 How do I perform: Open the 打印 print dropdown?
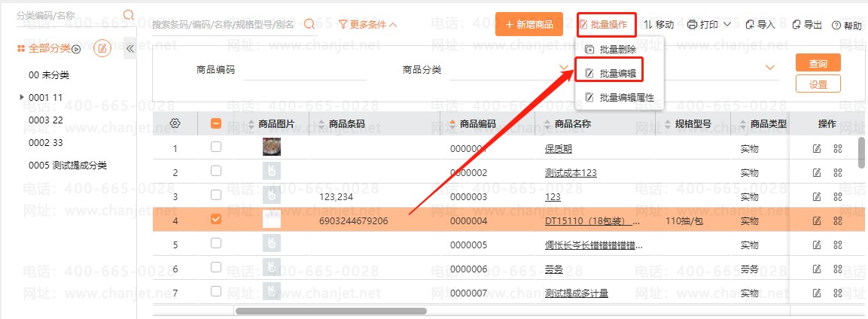(709, 24)
